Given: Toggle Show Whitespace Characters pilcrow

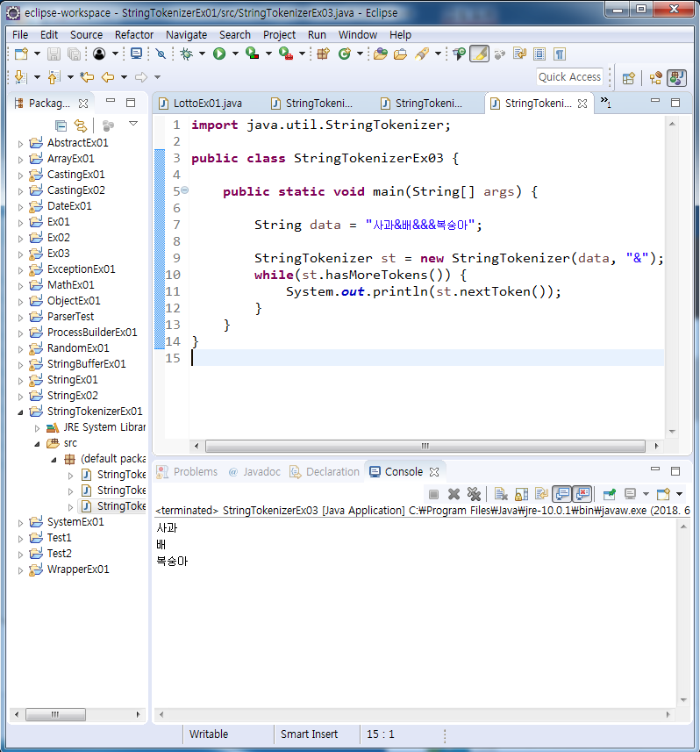Looking at the screenshot, I should [x=559, y=54].
